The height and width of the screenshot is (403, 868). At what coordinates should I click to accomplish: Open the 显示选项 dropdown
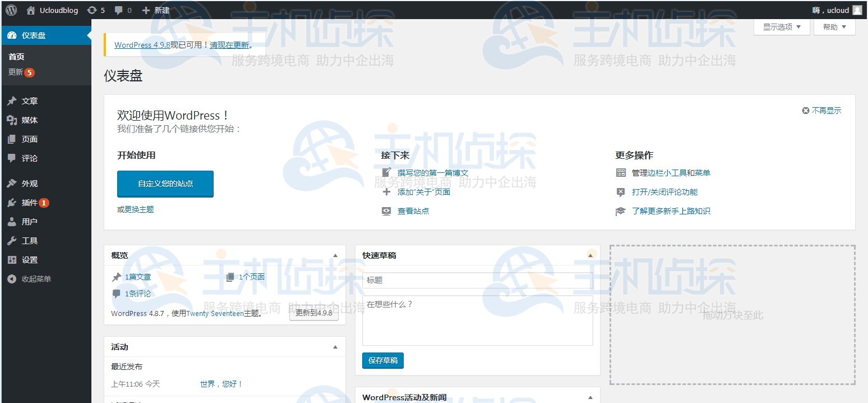click(x=781, y=26)
